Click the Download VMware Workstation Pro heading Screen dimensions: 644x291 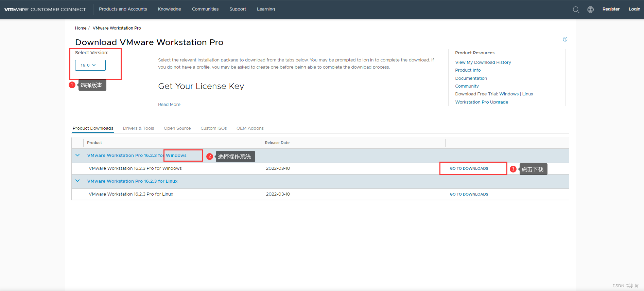pyautogui.click(x=149, y=42)
